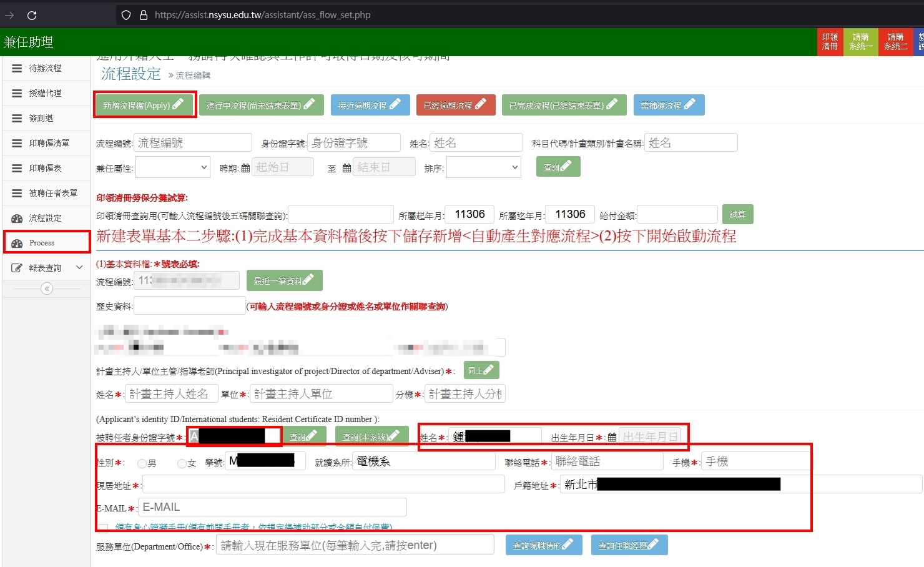Screen dimensions: 924x567
Task: Click 查詢 button next to applicant ID
Action: 304,436
